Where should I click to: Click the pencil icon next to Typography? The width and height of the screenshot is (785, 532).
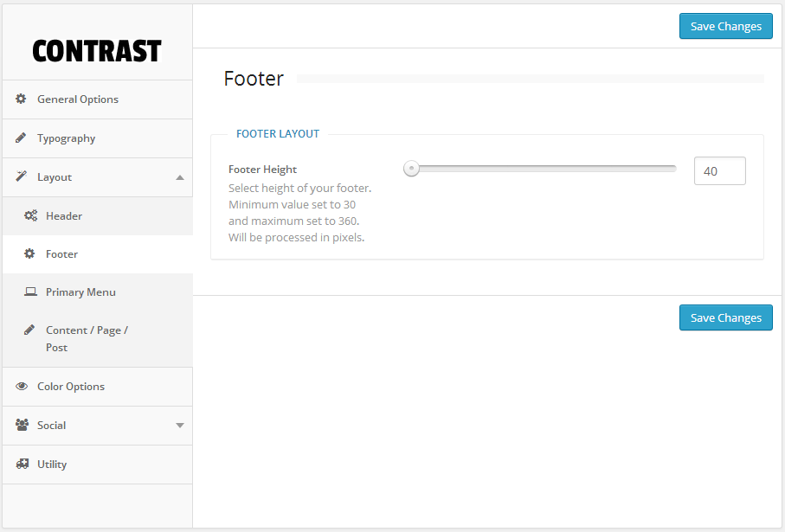click(x=21, y=138)
